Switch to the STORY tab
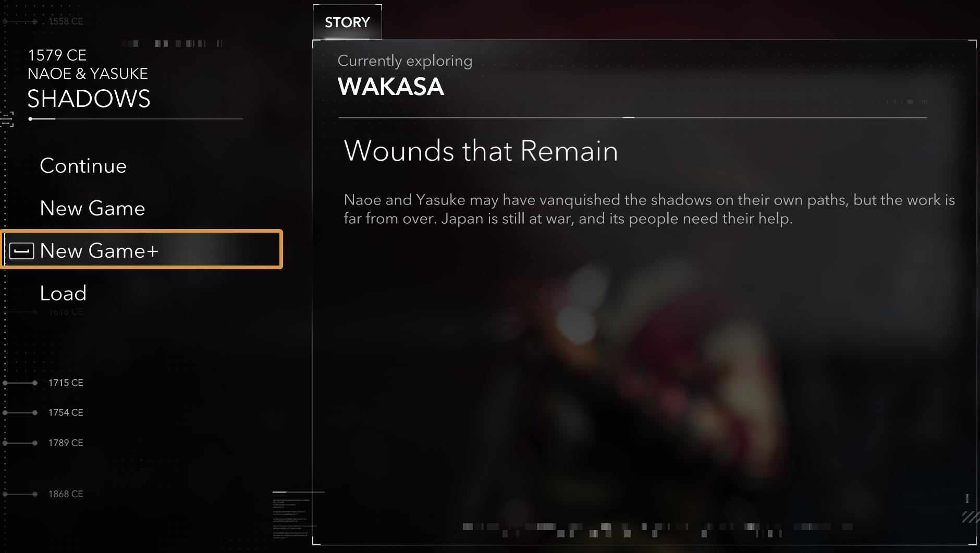 (347, 22)
